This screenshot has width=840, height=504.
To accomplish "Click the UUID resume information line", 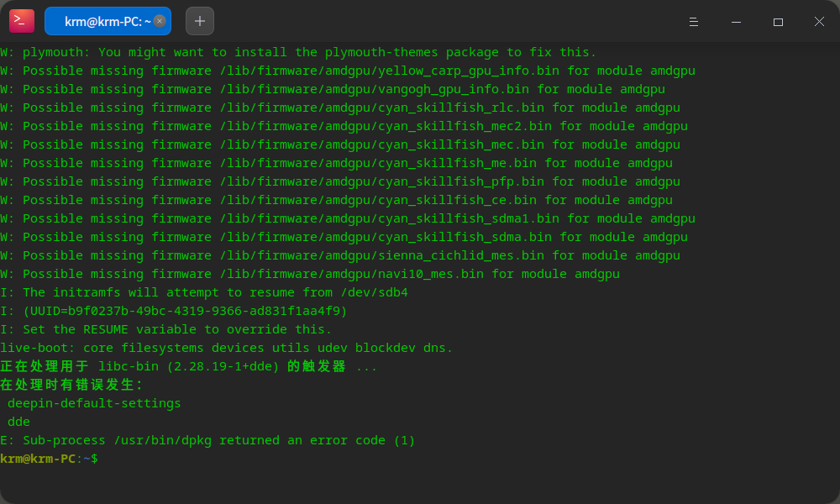I will pyautogui.click(x=173, y=311).
